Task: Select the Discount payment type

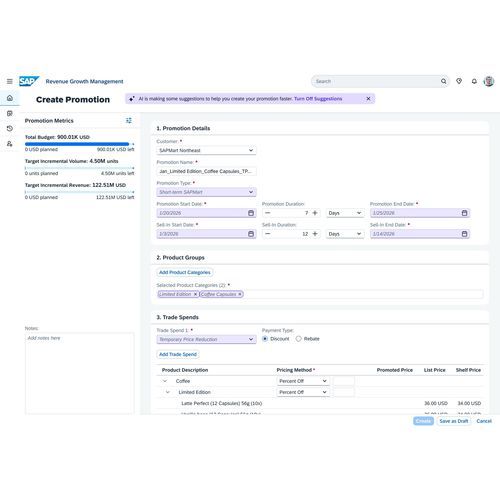Action: (x=265, y=339)
